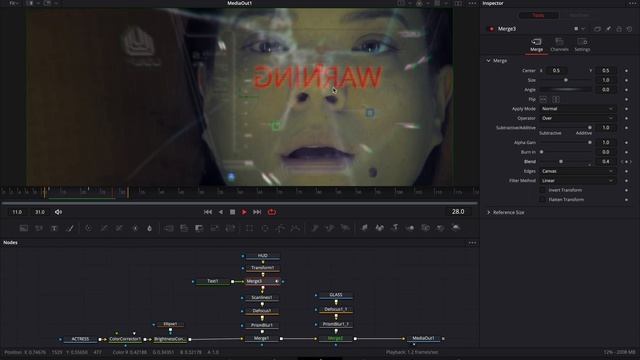Toggle the keyframe dot for Size
The image size is (640, 360).
(x=627, y=80)
